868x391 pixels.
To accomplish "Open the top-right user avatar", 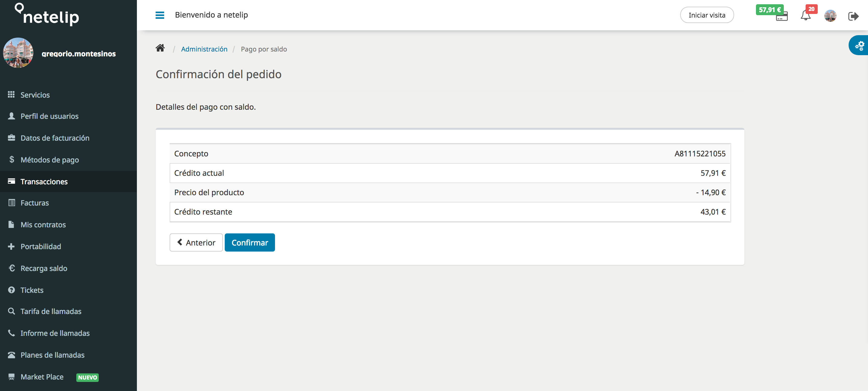I will tap(830, 16).
